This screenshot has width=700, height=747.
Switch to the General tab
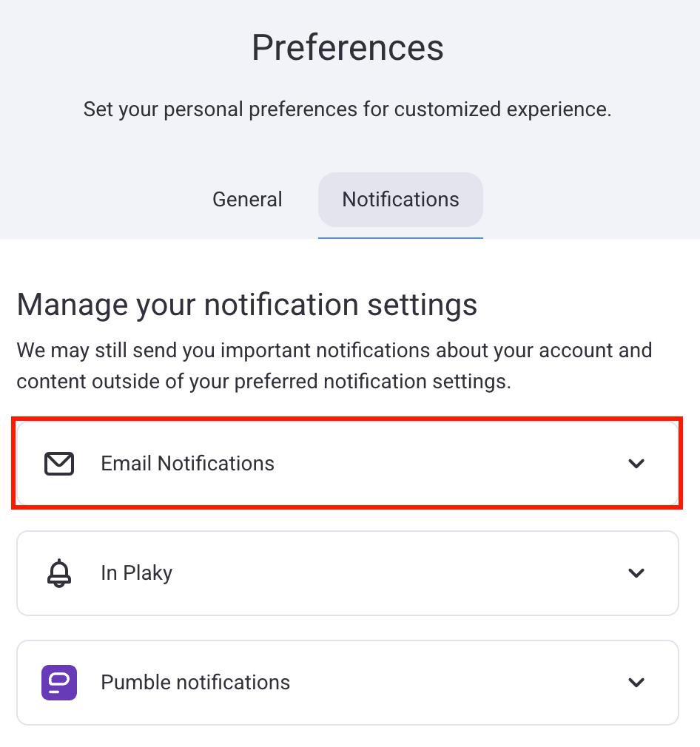click(x=247, y=200)
